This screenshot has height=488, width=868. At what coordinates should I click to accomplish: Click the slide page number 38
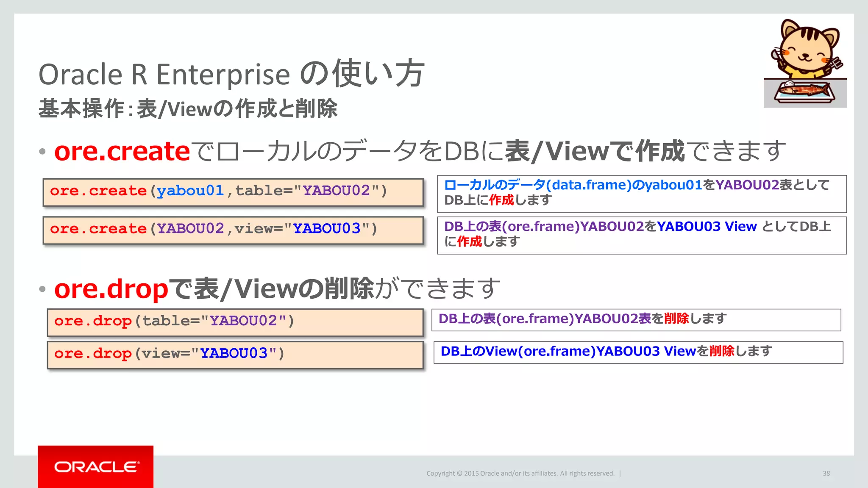click(x=826, y=473)
